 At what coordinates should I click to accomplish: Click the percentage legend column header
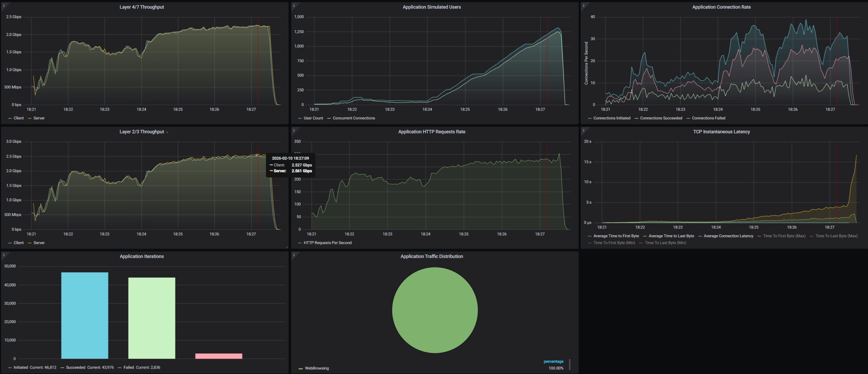[x=553, y=361]
